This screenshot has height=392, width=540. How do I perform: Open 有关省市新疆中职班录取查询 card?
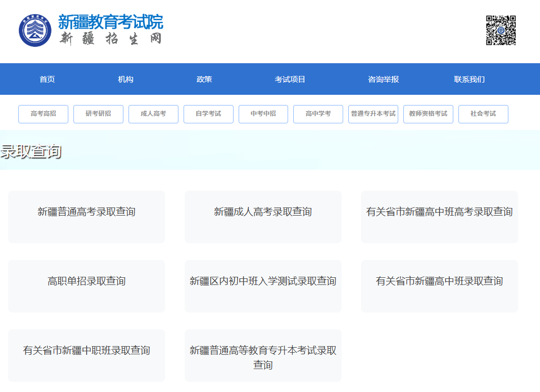87,355
